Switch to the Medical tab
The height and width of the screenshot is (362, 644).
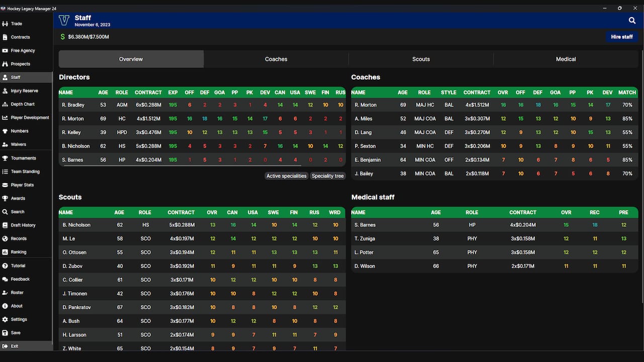[x=566, y=59]
